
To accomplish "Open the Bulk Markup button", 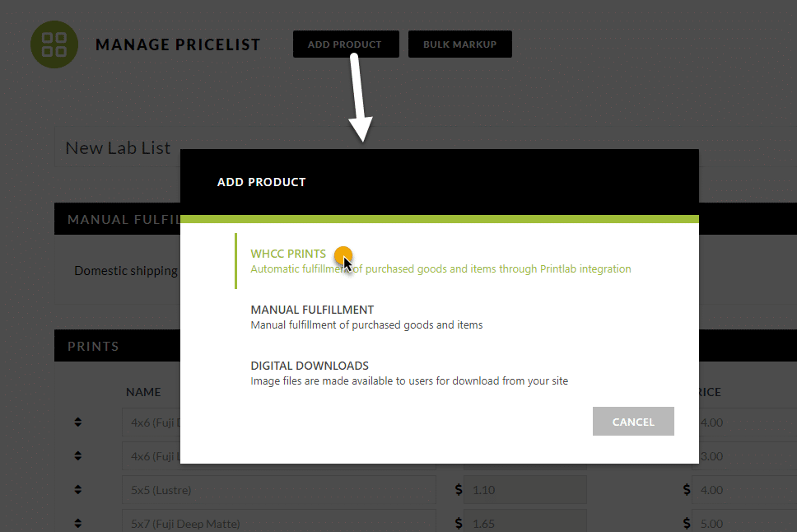I will pyautogui.click(x=460, y=44).
